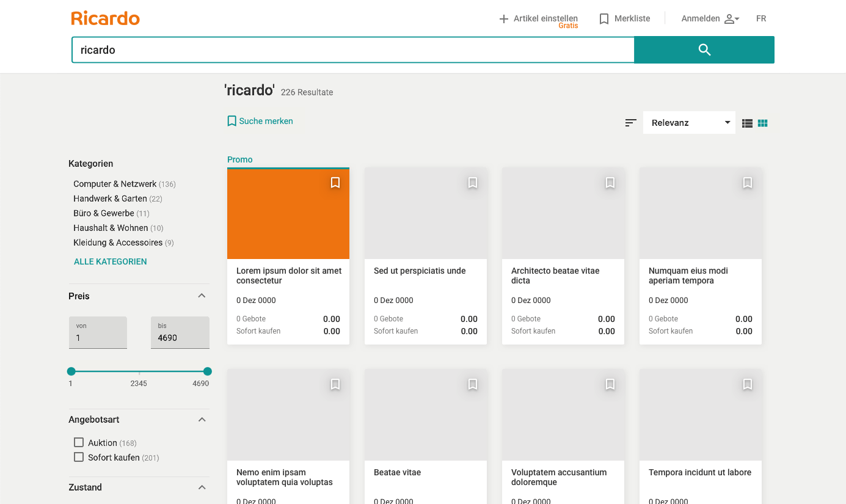Image resolution: width=846 pixels, height=504 pixels.
Task: Open Merkliste in the header
Action: 624,19
